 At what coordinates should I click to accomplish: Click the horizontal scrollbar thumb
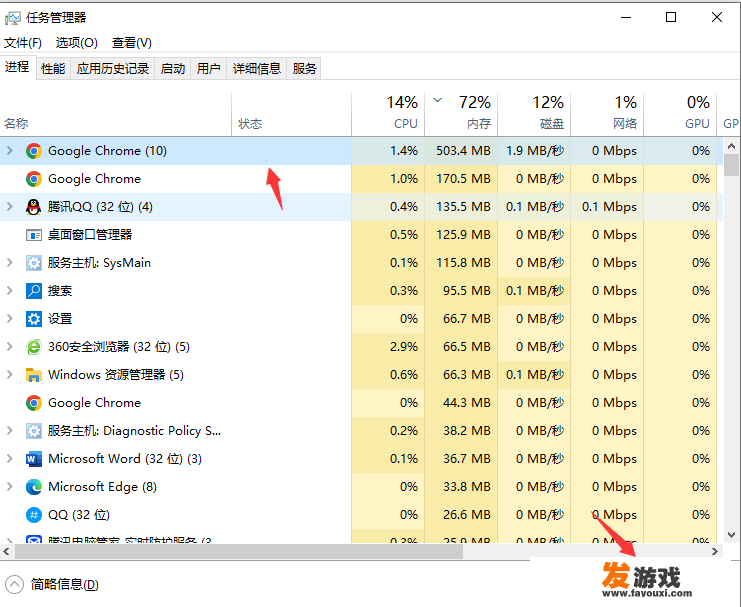click(x=239, y=552)
